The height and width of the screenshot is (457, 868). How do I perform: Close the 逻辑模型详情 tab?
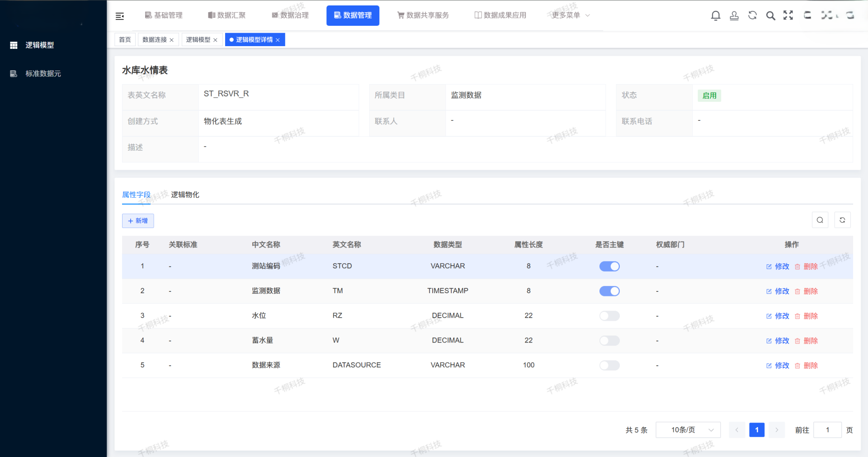tap(278, 40)
